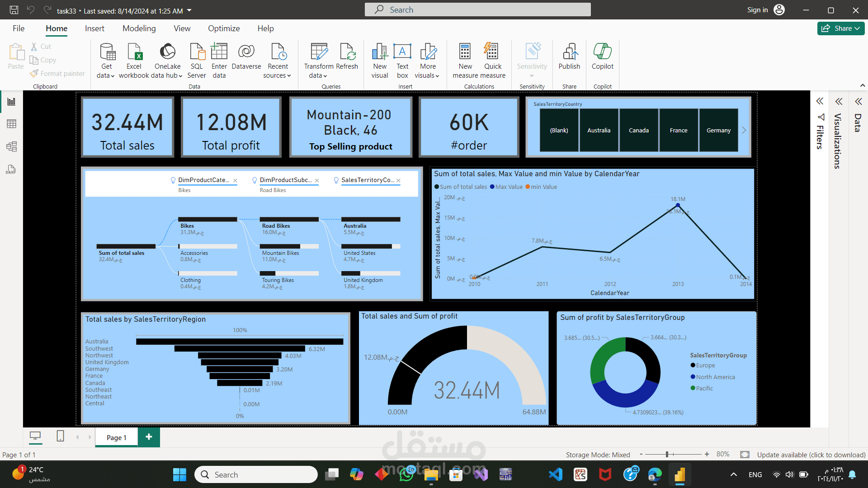Click the Australia country filter button
Image resolution: width=868 pixels, height=488 pixels.
coord(598,130)
